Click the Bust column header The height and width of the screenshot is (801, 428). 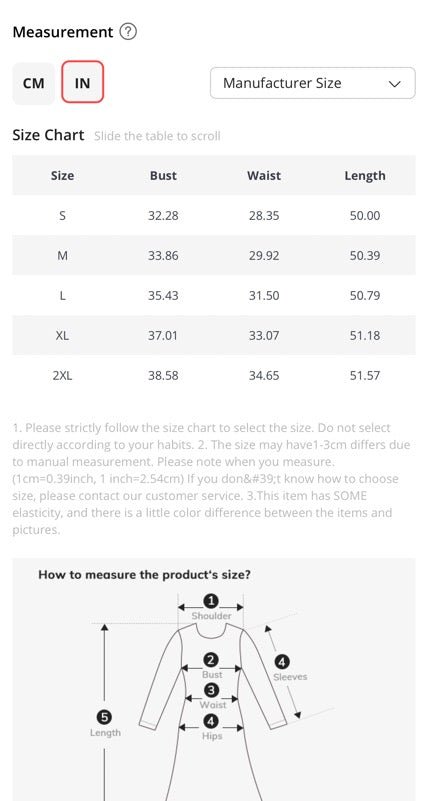pos(163,176)
